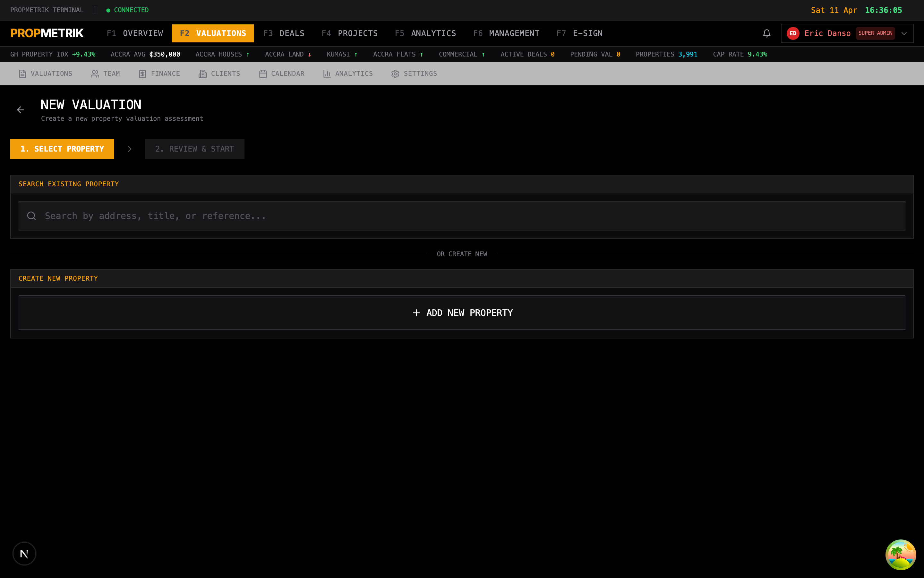The height and width of the screenshot is (578, 924).
Task: Click the Pending Val ticker item
Action: click(595, 54)
